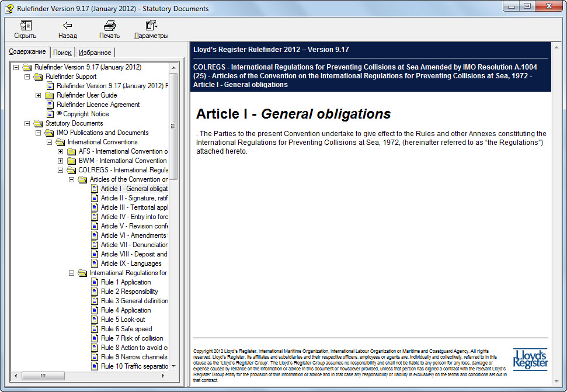Click the Lloyd's Register logo link

pyautogui.click(x=530, y=358)
